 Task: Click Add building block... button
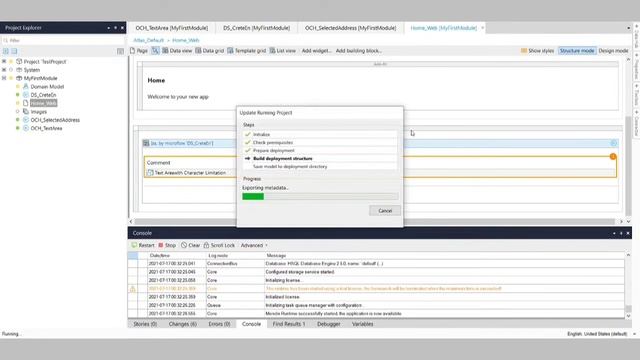click(358, 51)
